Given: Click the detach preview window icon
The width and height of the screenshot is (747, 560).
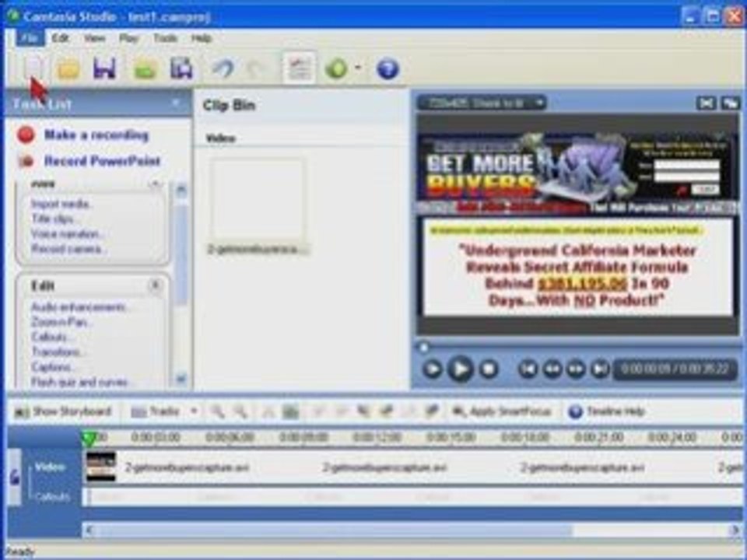Looking at the screenshot, I should pos(730,103).
